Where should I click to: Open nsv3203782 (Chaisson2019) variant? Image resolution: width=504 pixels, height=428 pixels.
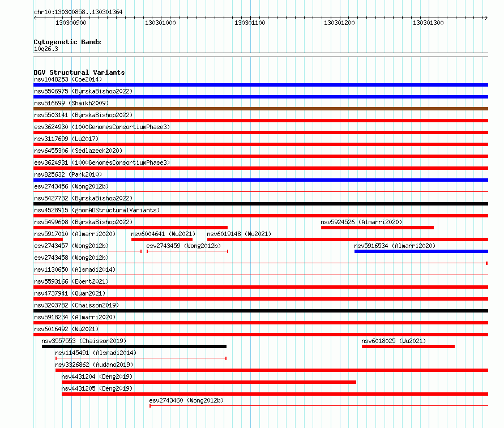[x=76, y=305]
